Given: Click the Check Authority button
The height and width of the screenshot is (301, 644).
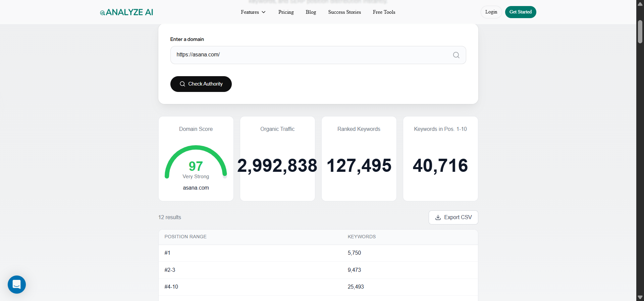Looking at the screenshot, I should pyautogui.click(x=201, y=84).
